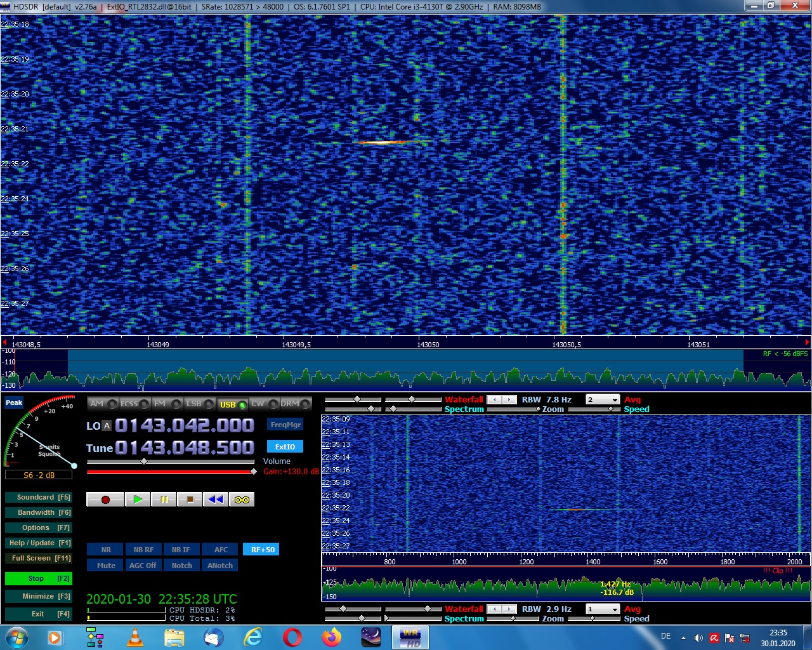Image resolution: width=812 pixels, height=650 pixels.
Task: Select DRM demodulation mode
Action: 296,404
